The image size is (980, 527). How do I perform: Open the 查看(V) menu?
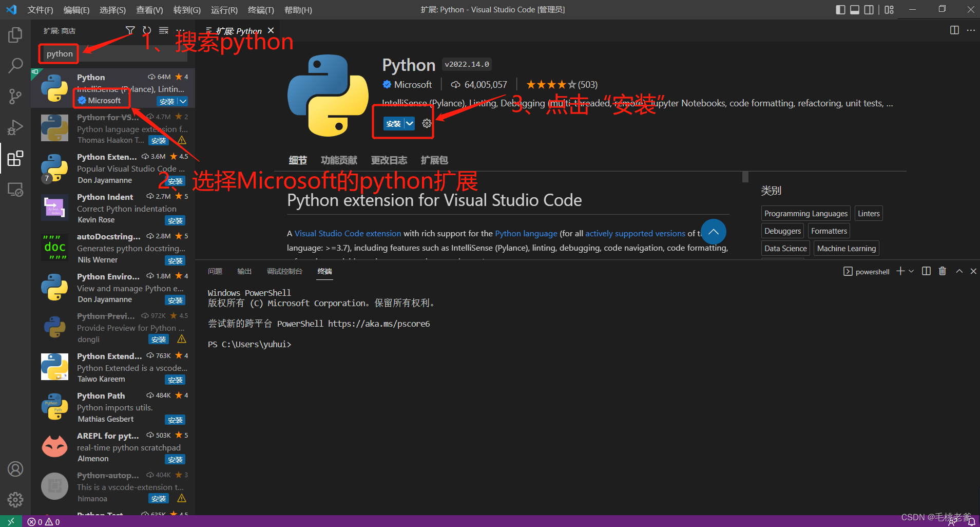pyautogui.click(x=149, y=10)
